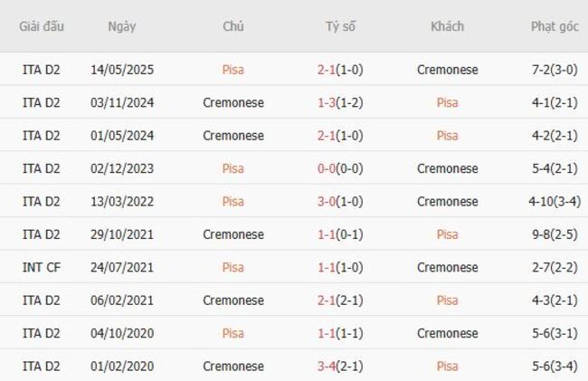Open the 1-3(1-2) score result
This screenshot has width=588, height=381.
pos(340,103)
